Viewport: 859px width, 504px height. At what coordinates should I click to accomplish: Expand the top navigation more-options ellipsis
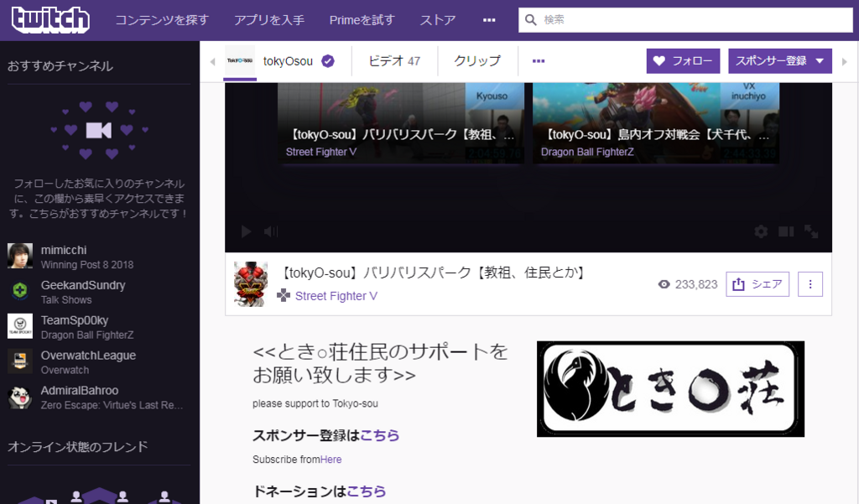(489, 20)
